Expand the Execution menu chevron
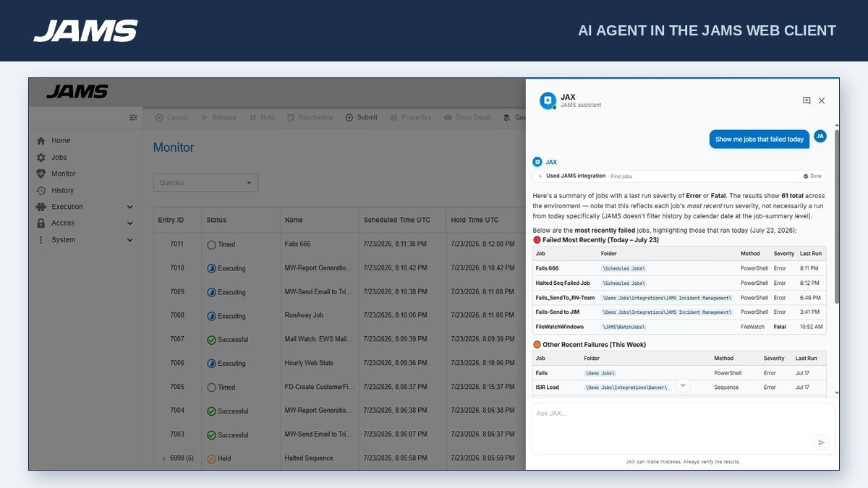Image resolution: width=868 pixels, height=488 pixels. tap(130, 207)
